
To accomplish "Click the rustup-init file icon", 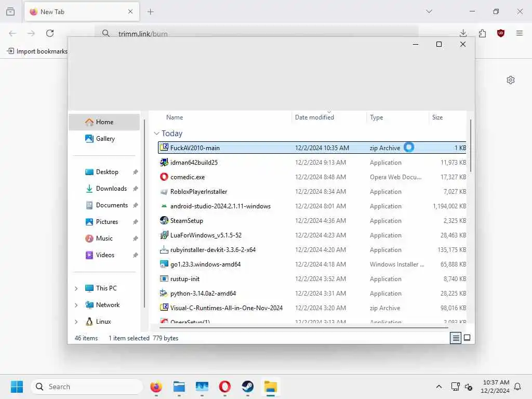I will click(x=164, y=278).
